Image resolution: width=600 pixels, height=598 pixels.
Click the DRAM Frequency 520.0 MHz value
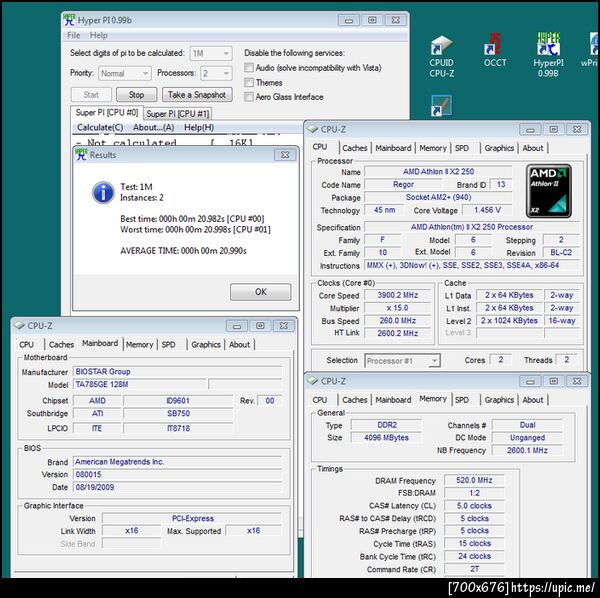point(474,480)
